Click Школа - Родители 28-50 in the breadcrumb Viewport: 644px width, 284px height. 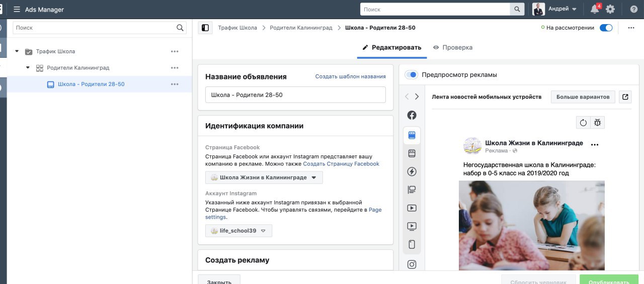click(x=380, y=28)
